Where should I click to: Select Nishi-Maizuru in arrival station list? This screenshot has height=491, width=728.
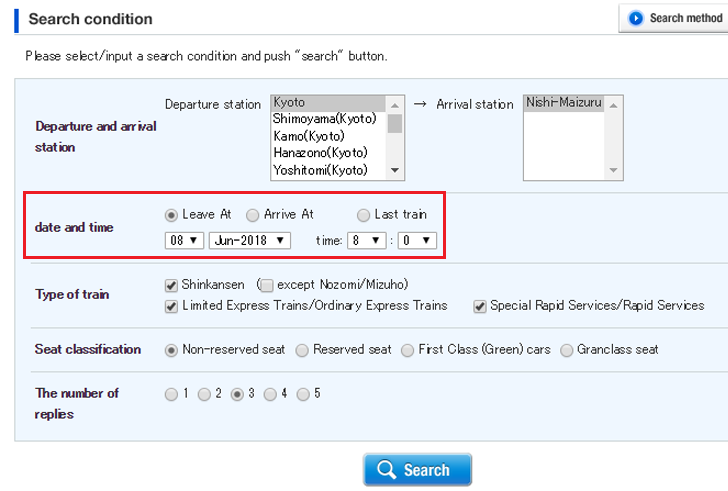click(x=565, y=103)
